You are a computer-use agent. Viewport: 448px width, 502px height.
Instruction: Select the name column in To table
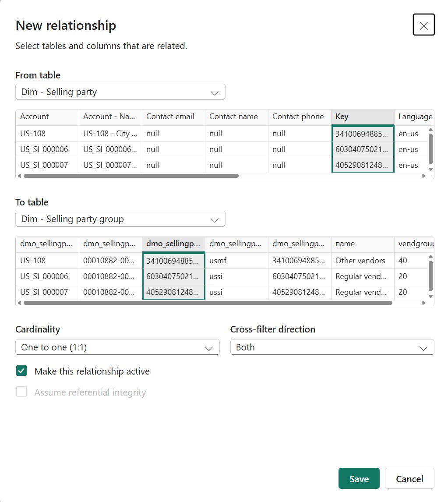[363, 244]
